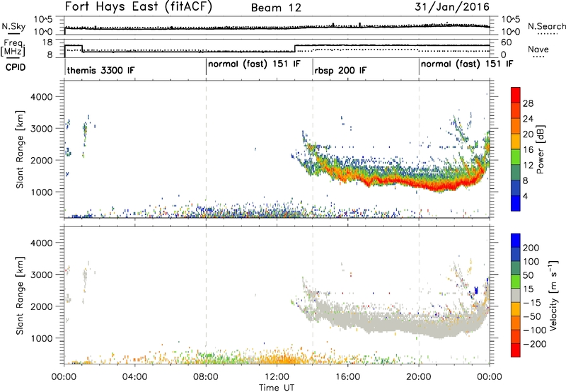Viewport: 566px width, 392px height.
Task: Click the '16:00' time axis tick label
Action: click(347, 376)
